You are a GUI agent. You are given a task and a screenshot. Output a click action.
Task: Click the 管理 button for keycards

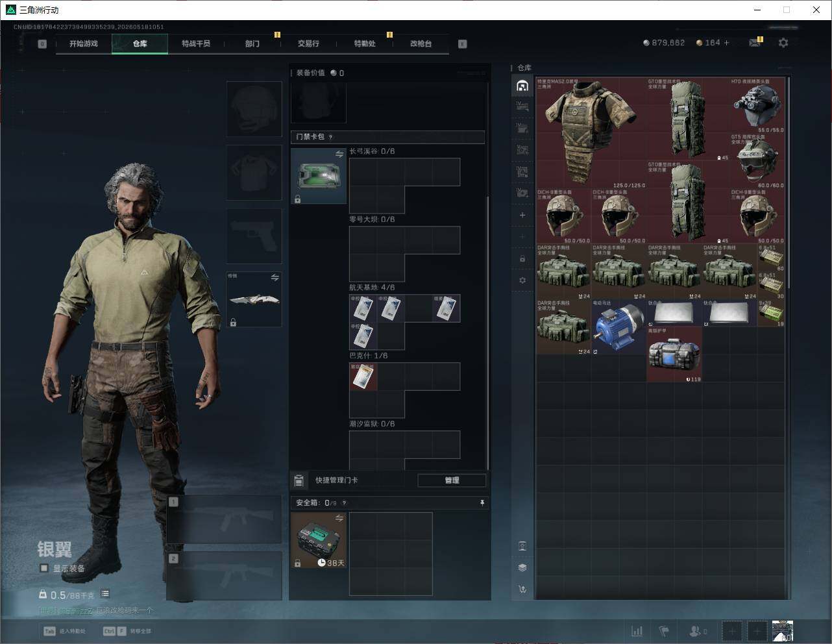click(x=452, y=480)
